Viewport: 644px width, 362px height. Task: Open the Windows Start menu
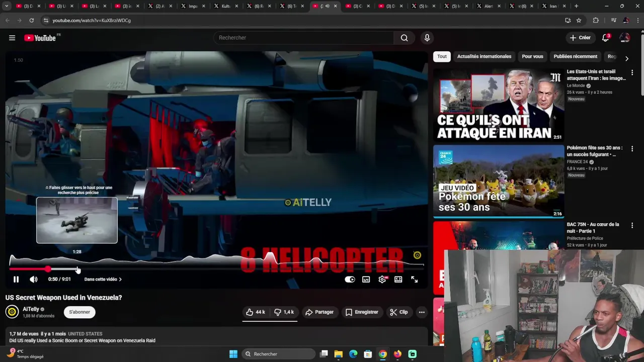coord(233,354)
